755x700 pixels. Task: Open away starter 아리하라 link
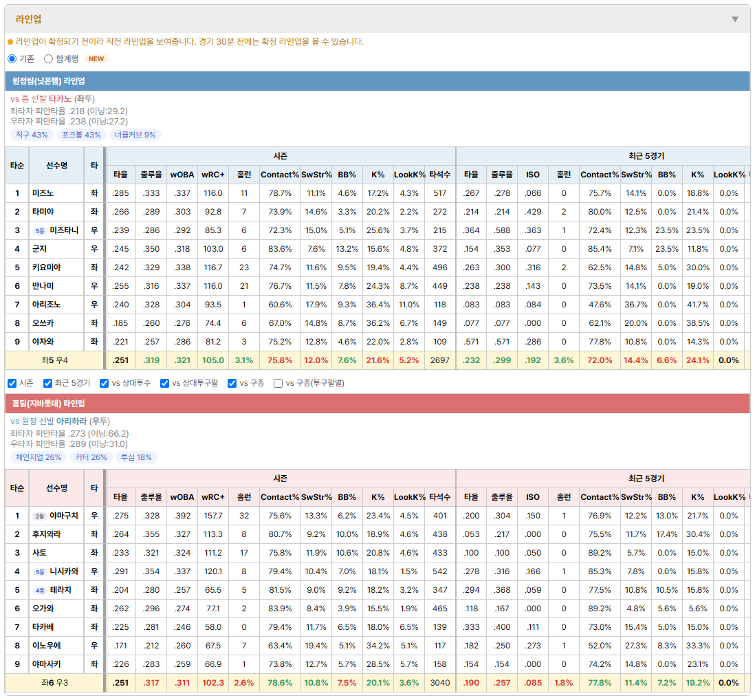72,422
